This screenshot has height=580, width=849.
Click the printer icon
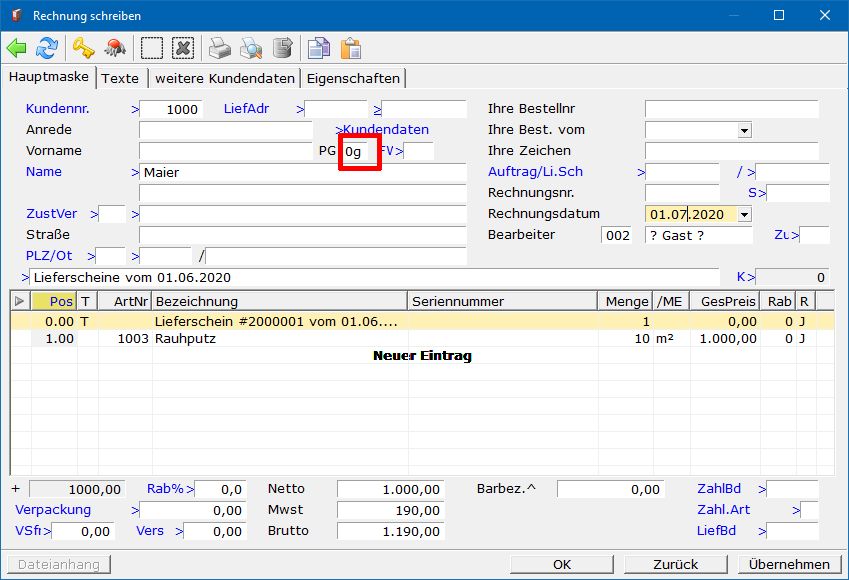219,48
